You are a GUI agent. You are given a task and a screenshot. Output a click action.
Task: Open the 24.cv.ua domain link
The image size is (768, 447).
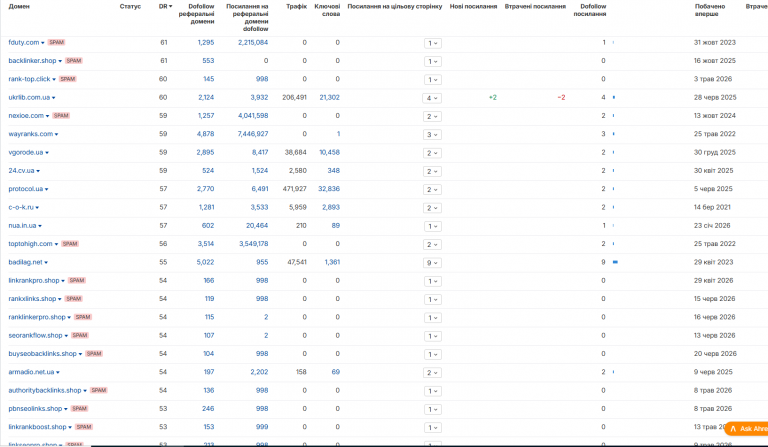click(x=21, y=170)
